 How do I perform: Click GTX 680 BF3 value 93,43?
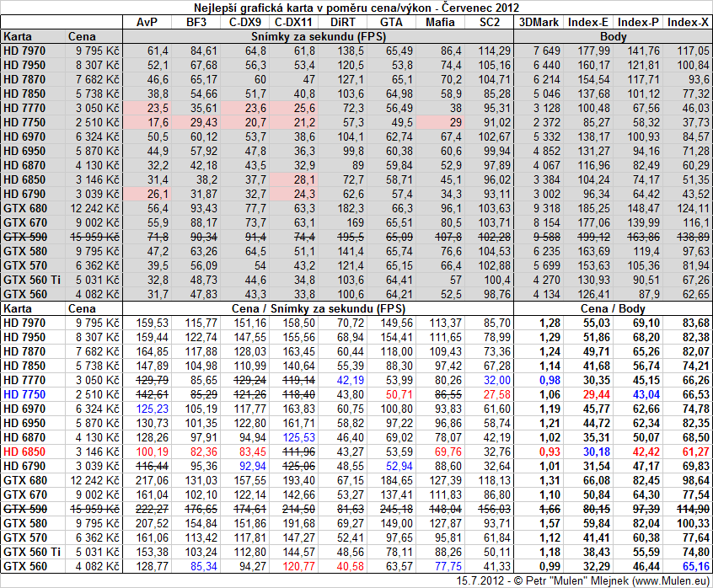point(204,209)
